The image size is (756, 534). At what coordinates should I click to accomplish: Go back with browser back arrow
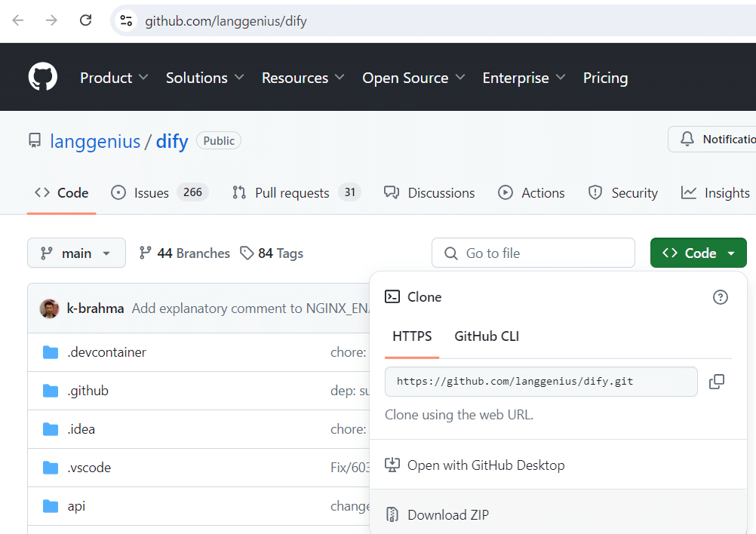pos(18,20)
